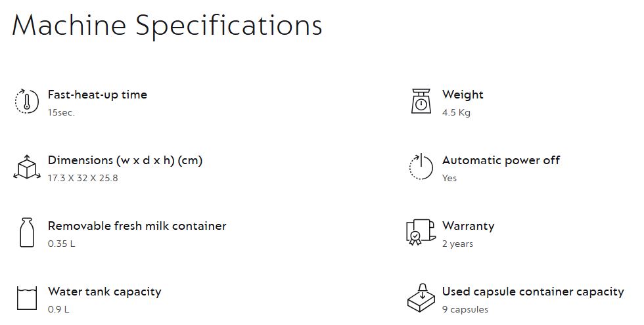The height and width of the screenshot is (325, 644).
Task: Click the weight scale icon
Action: click(421, 102)
